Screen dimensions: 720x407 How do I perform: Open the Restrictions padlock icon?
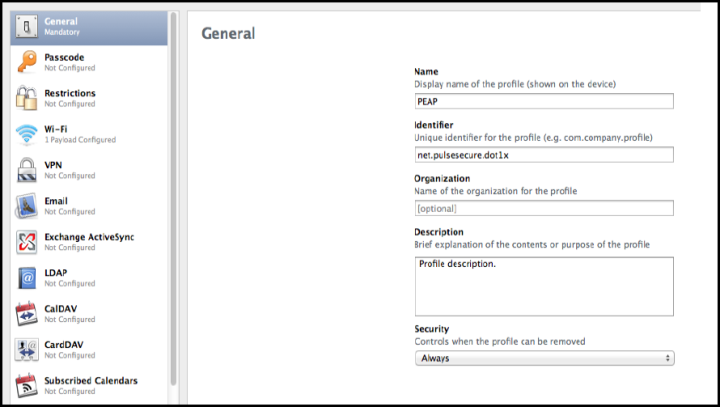27,98
